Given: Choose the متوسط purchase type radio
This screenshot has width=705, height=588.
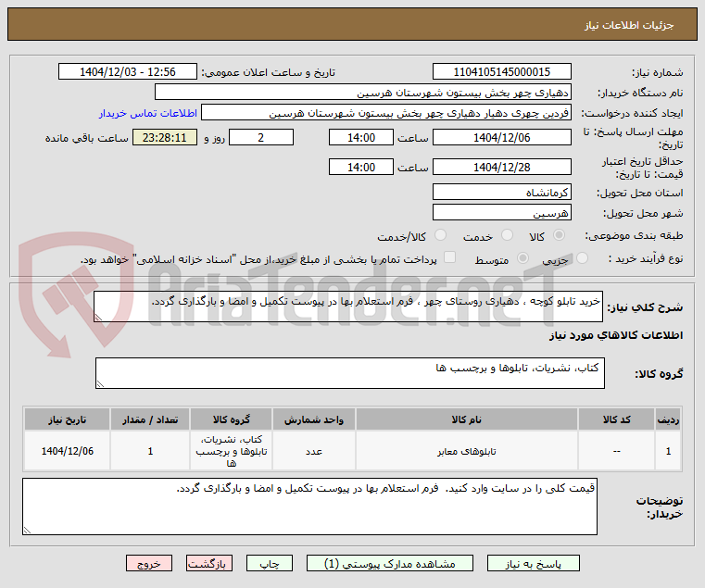Looking at the screenshot, I should [522, 258].
